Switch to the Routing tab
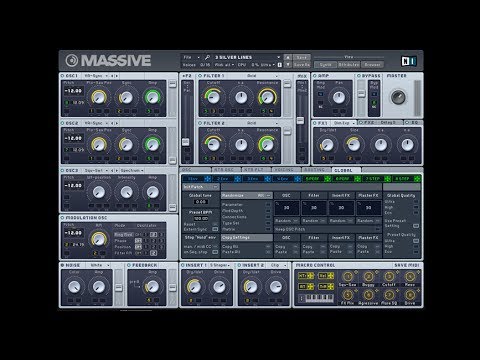 pyautogui.click(x=316, y=170)
